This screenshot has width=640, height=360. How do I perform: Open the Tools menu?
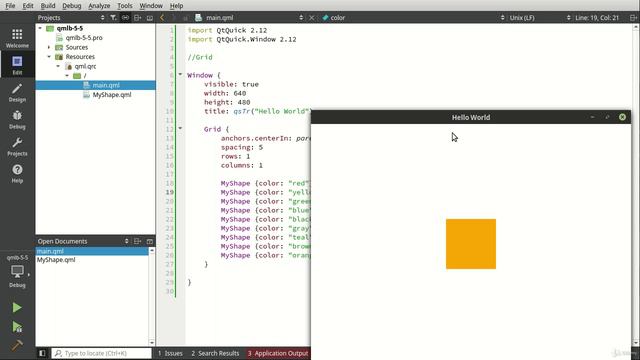click(x=124, y=6)
